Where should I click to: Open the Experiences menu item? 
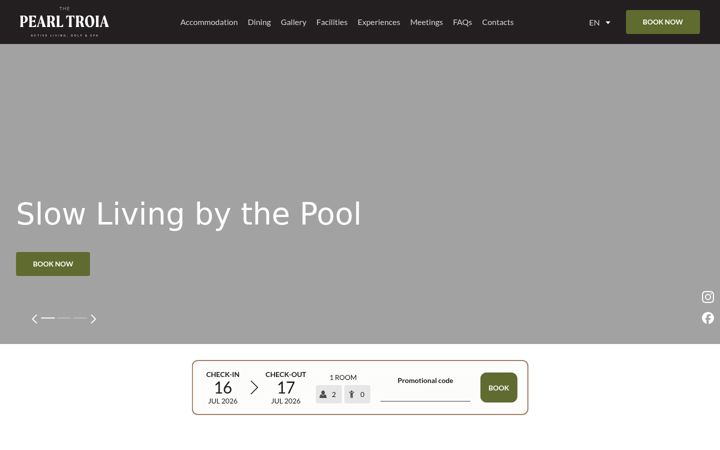[x=378, y=22]
